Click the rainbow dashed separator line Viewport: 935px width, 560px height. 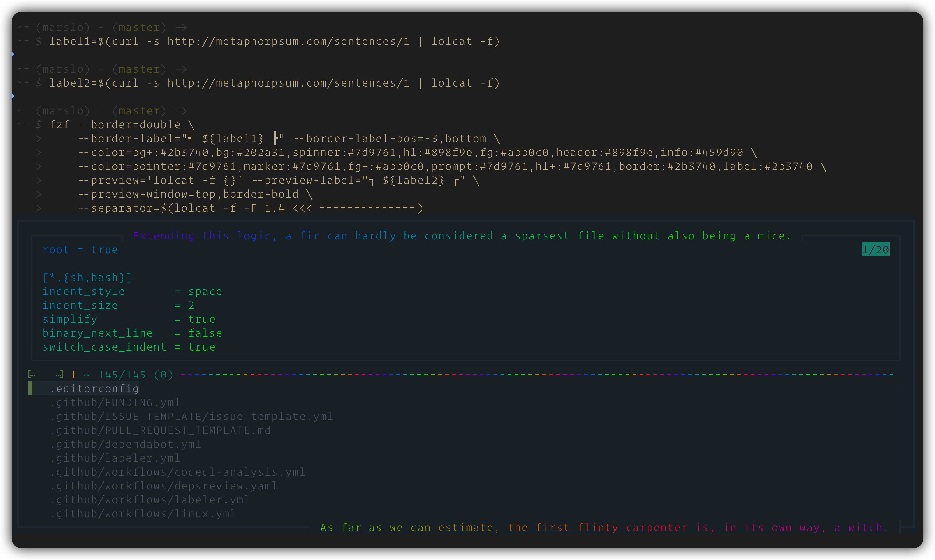[x=528, y=374]
